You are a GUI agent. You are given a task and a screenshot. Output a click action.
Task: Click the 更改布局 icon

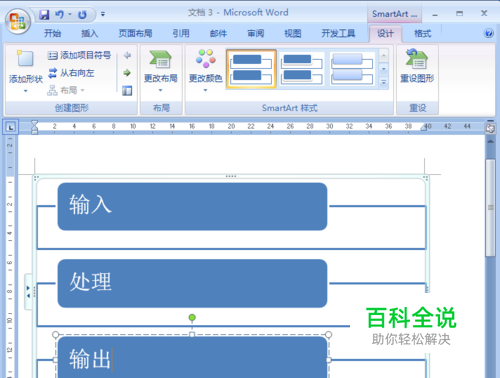[160, 59]
